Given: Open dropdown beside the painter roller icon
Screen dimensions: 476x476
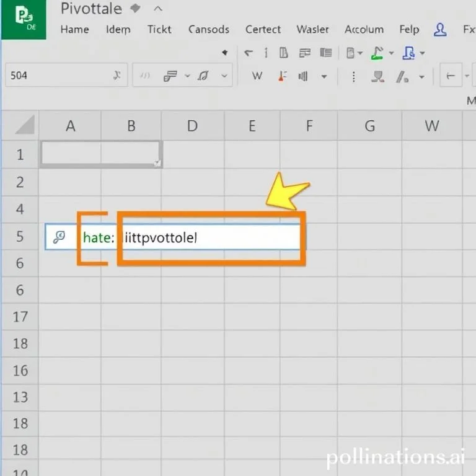Looking at the screenshot, I should (187, 76).
